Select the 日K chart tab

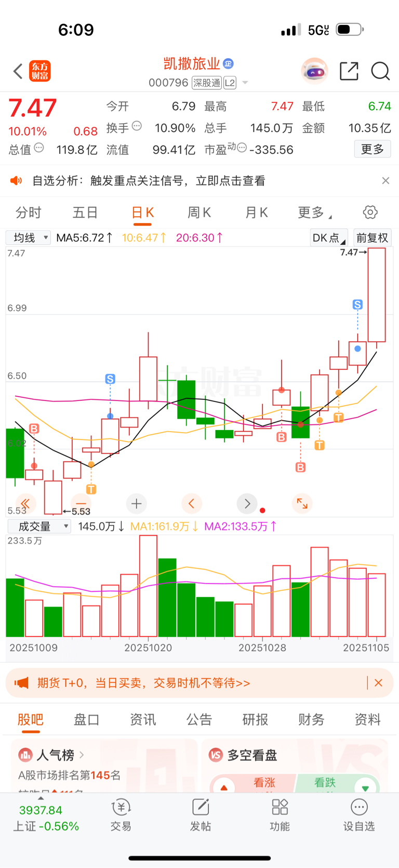142,212
